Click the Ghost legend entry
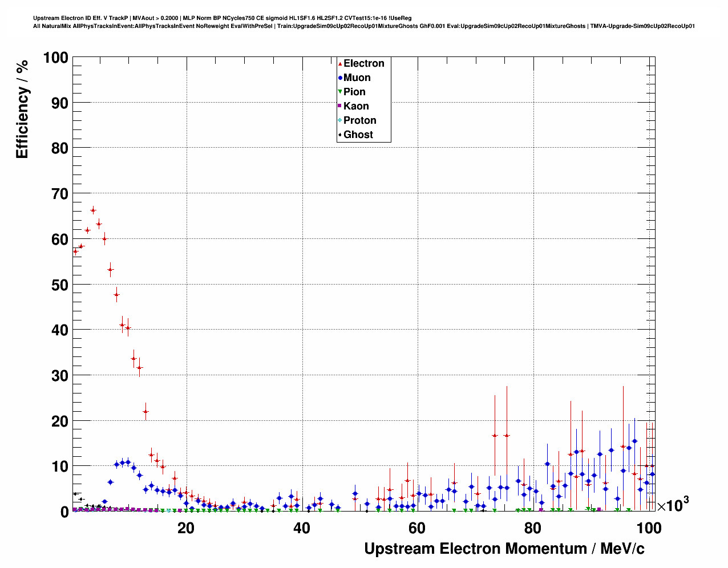728x568 pixels. click(358, 135)
